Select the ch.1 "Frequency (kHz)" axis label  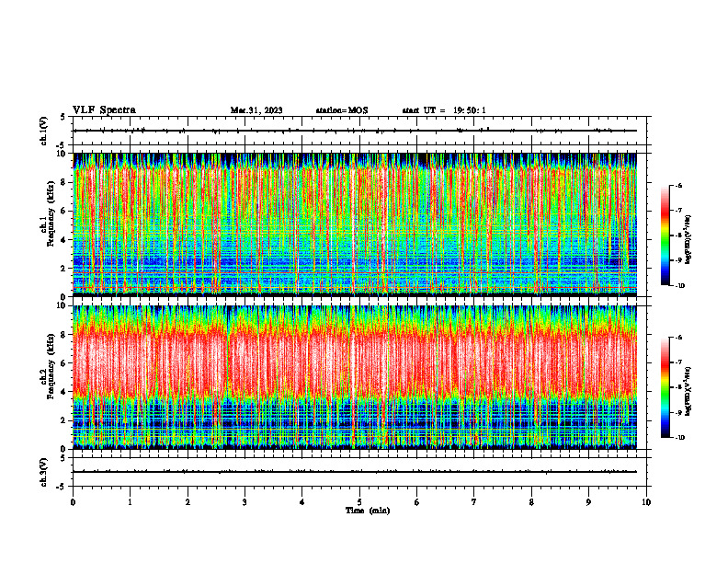click(x=51, y=213)
